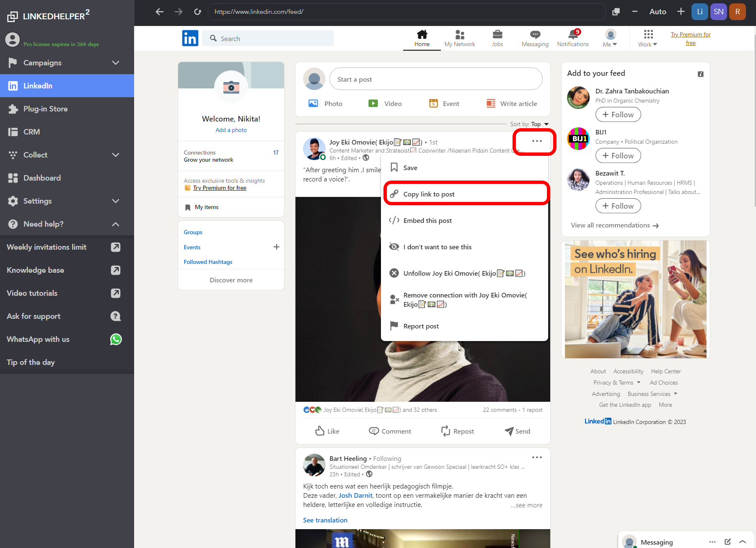Select Copy link to post
756x548 pixels.
pos(429,194)
